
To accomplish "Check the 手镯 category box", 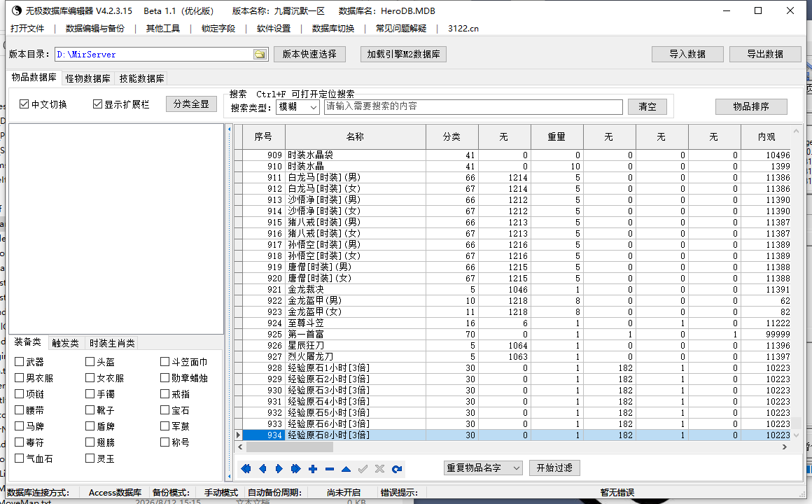I will click(x=90, y=393).
